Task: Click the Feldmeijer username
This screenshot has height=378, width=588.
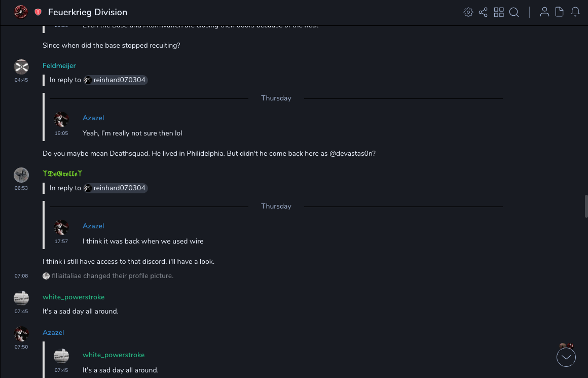Action: tap(59, 65)
